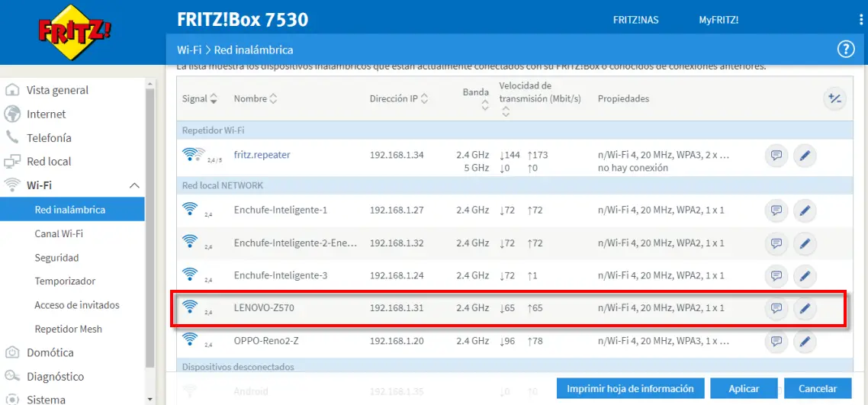The image size is (868, 405).
Task: Open Temporizador submenu item
Action: [x=65, y=281]
